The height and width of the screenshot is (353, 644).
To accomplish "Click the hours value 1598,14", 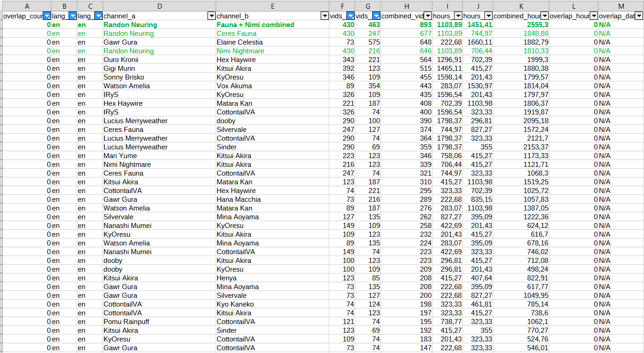I will [x=448, y=77].
